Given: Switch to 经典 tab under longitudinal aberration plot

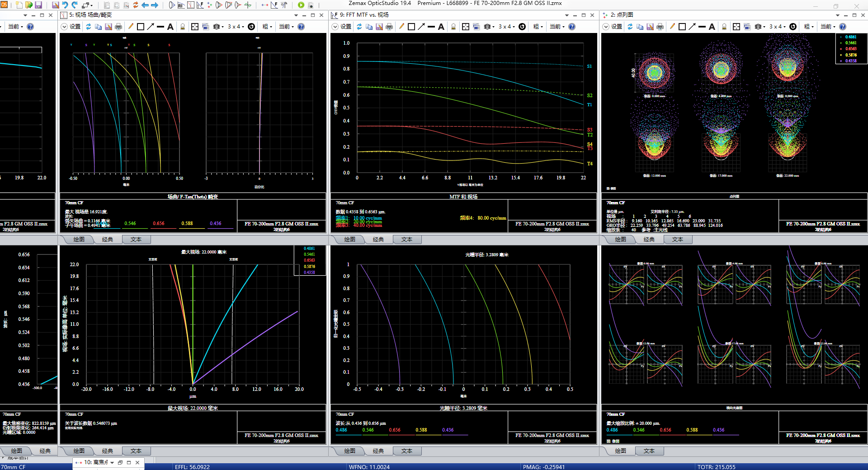Looking at the screenshot, I should (378, 451).
